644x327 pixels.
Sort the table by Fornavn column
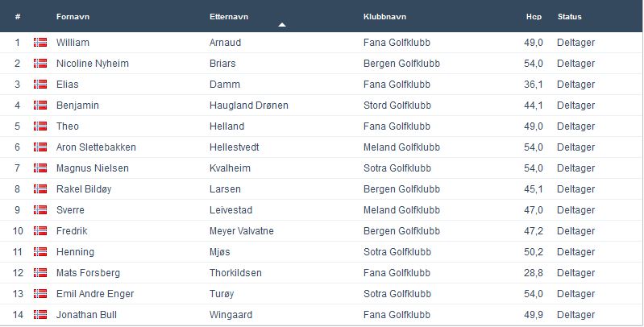73,17
